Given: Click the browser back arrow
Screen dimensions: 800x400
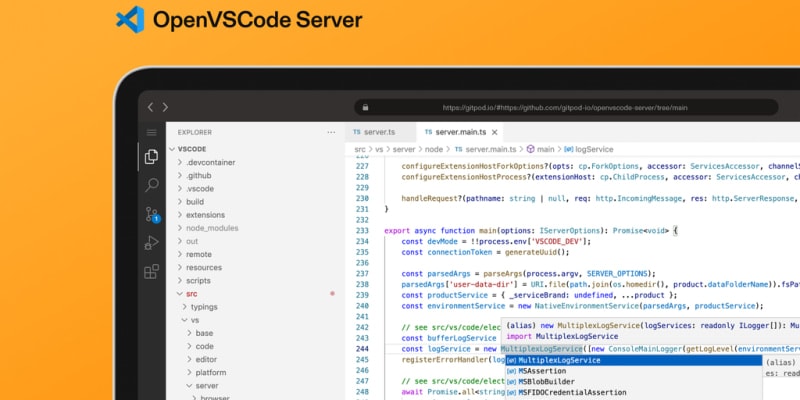Looking at the screenshot, I should pos(151,107).
